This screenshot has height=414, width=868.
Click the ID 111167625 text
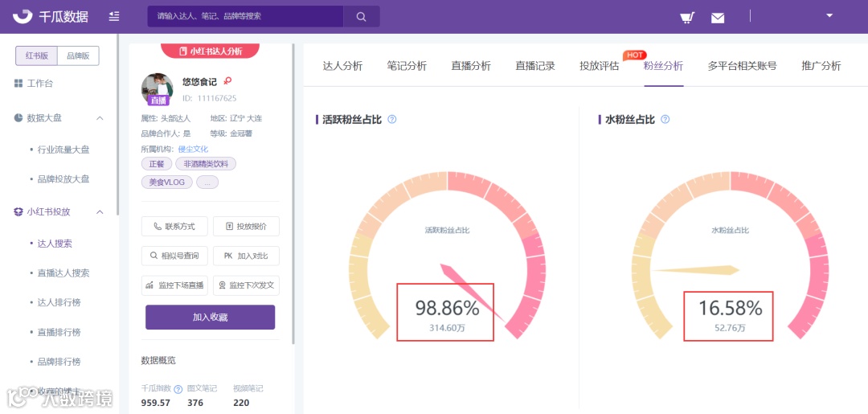(x=209, y=99)
